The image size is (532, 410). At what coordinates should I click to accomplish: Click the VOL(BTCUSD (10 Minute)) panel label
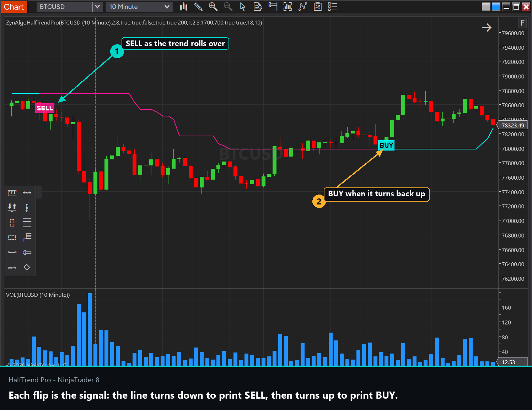pyautogui.click(x=38, y=295)
